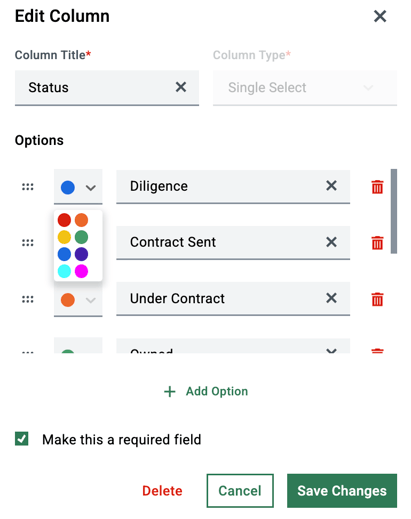Open the Single Select column type dropdown
This screenshot has height=519, width=411.
(305, 88)
